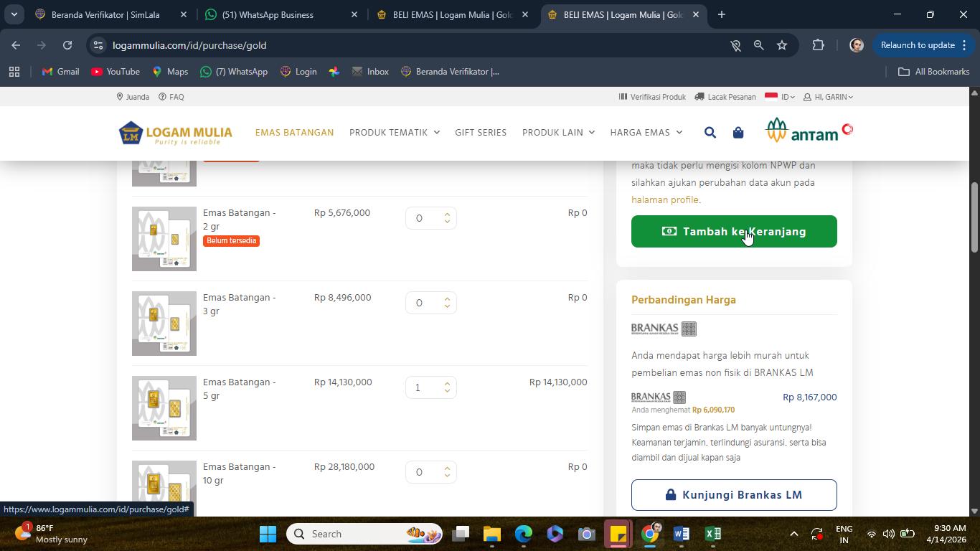Click the Antam logo

[x=809, y=131]
